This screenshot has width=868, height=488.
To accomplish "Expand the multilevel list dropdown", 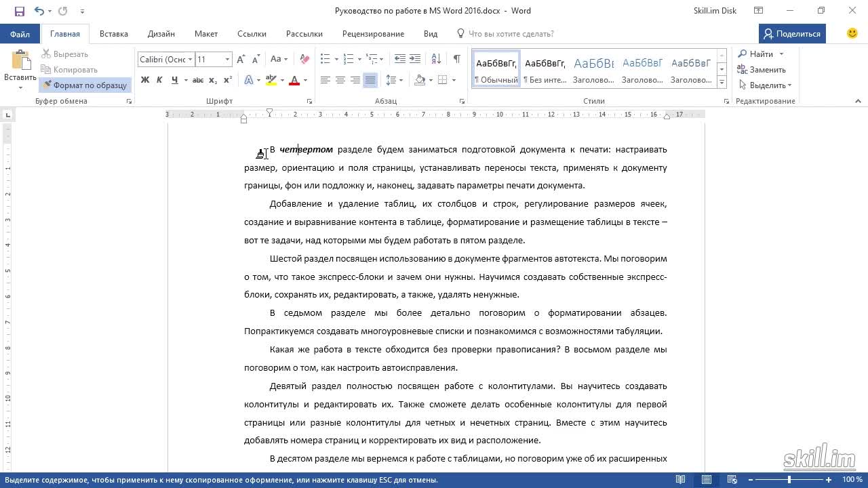I will [x=382, y=60].
